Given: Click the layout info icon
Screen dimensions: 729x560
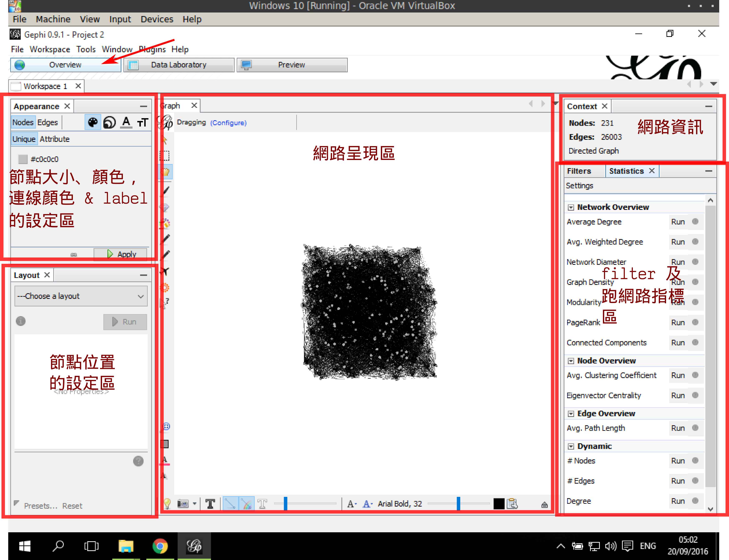Looking at the screenshot, I should coord(21,321).
